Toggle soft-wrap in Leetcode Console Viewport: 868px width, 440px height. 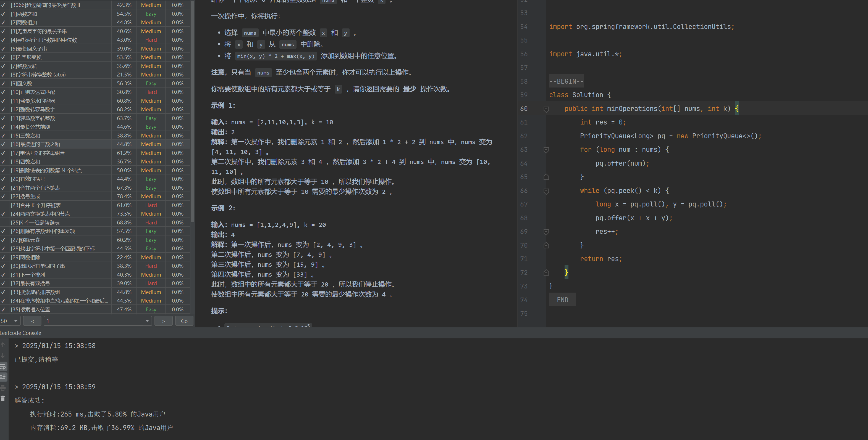click(3, 366)
